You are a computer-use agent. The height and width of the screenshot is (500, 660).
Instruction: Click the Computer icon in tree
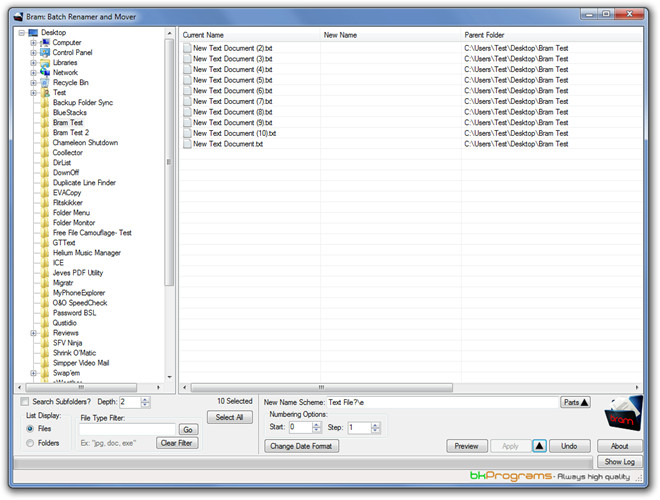[45, 43]
